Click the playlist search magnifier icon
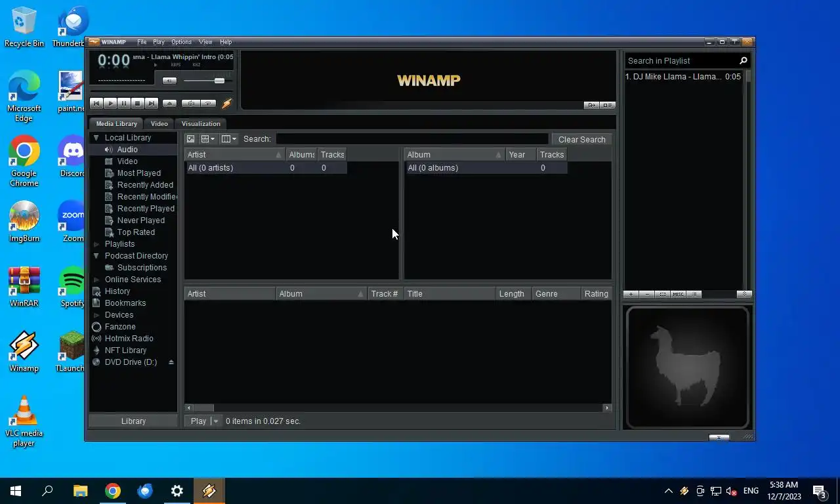Image resolution: width=840 pixels, height=504 pixels. tap(744, 60)
